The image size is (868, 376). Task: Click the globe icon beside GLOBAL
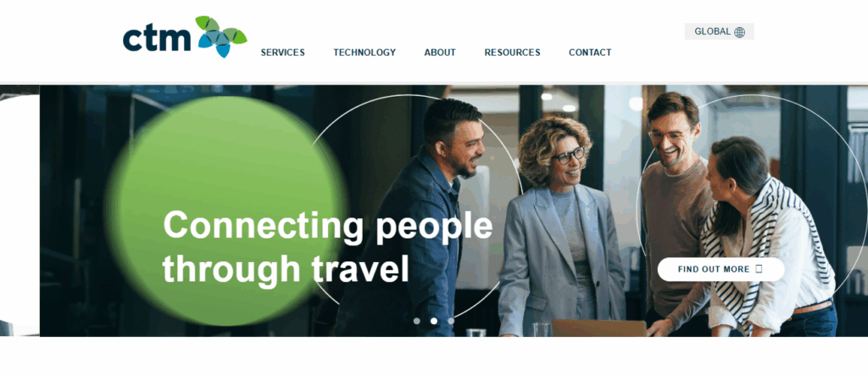point(739,32)
